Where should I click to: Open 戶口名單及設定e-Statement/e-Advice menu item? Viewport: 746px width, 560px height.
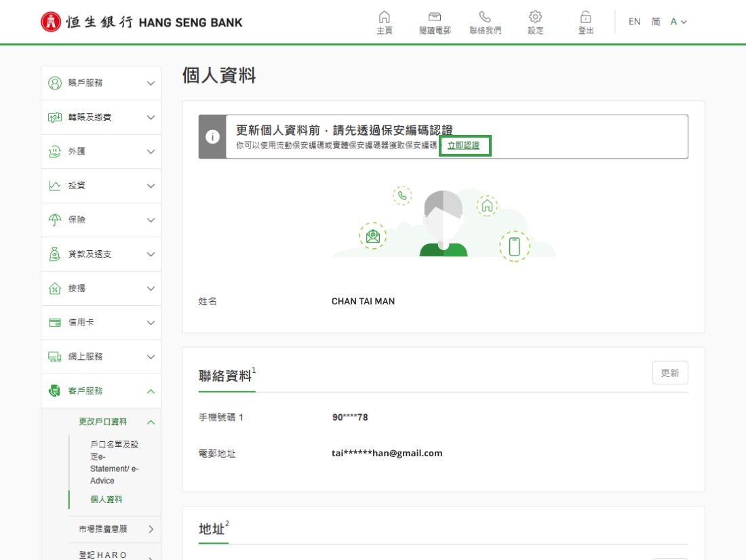pos(114,462)
